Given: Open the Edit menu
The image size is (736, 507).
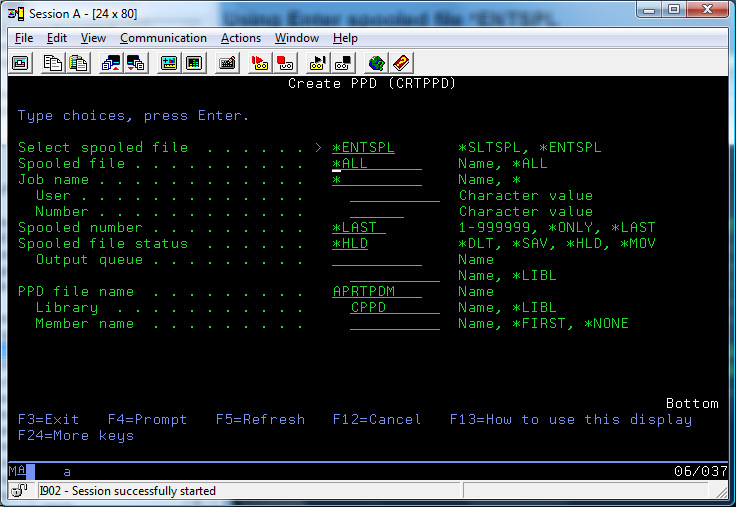Looking at the screenshot, I should click(x=57, y=38).
